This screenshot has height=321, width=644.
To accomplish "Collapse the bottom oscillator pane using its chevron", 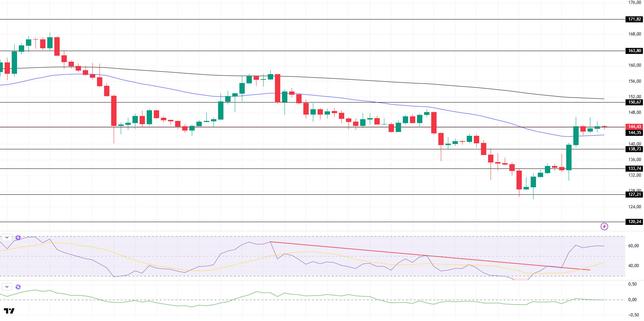I will tap(7, 287).
